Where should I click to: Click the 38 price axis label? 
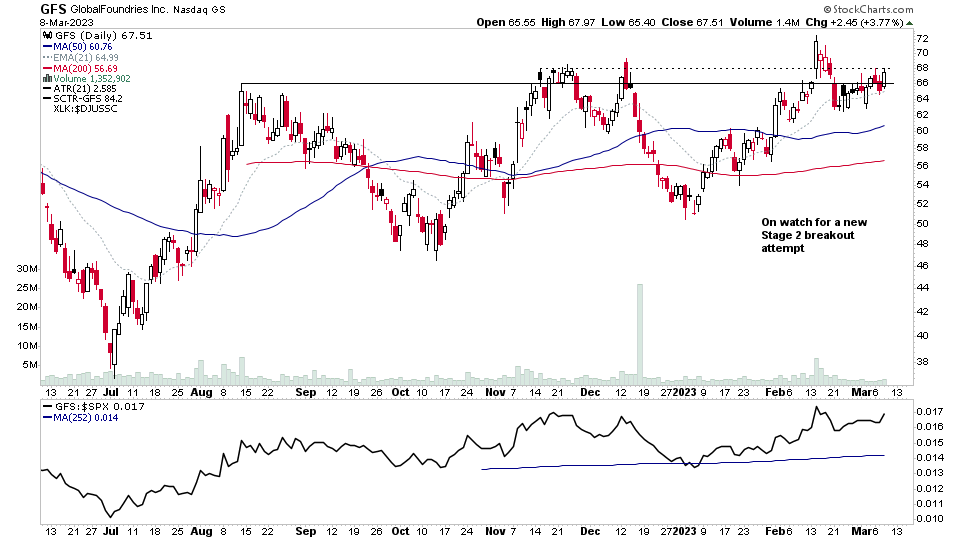pos(922,362)
